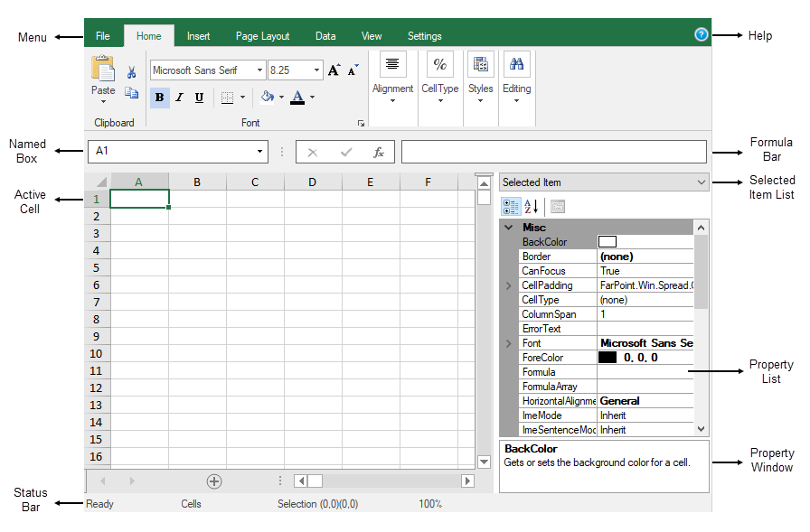
Task: Open the Selected Item dropdown list
Action: click(604, 182)
